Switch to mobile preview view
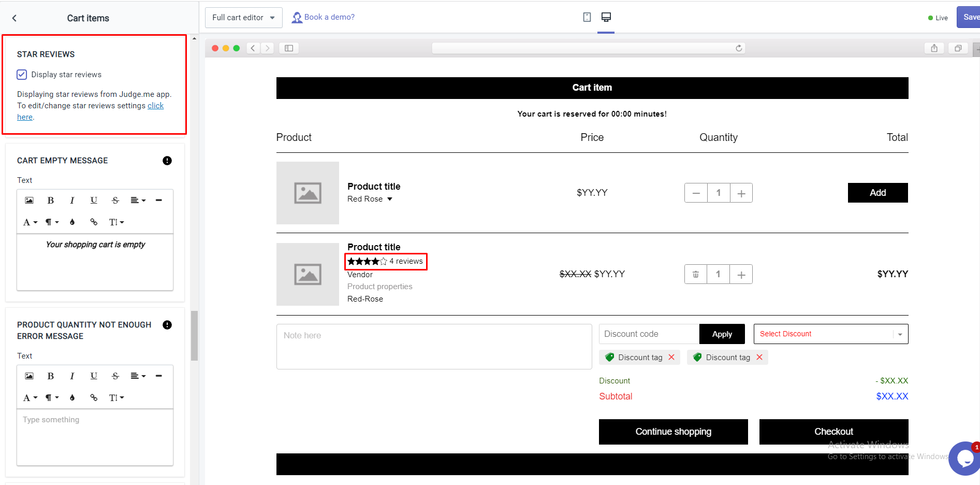Image resolution: width=980 pixels, height=485 pixels. point(587,17)
